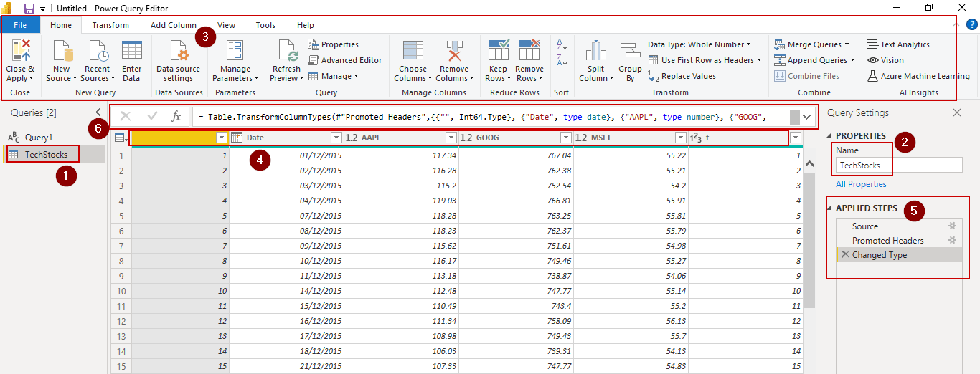Image resolution: width=980 pixels, height=374 pixels.
Task: Switch to the View tab
Action: click(x=226, y=25)
